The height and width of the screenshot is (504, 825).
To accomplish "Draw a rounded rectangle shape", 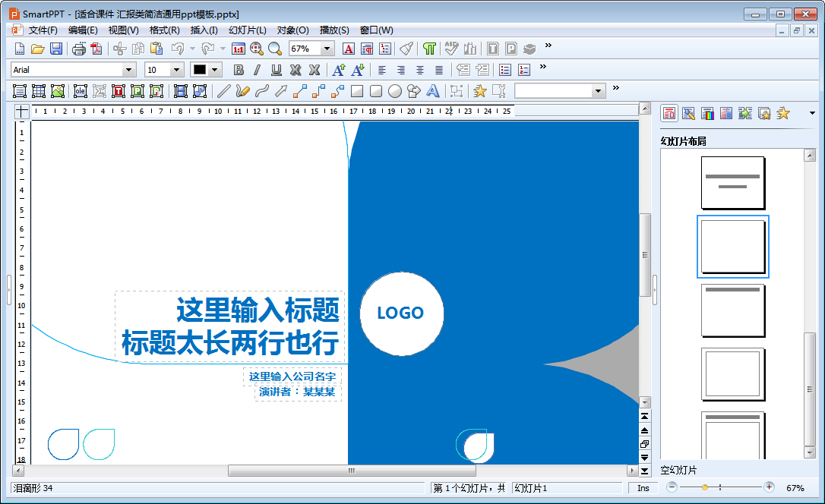I will [376, 91].
